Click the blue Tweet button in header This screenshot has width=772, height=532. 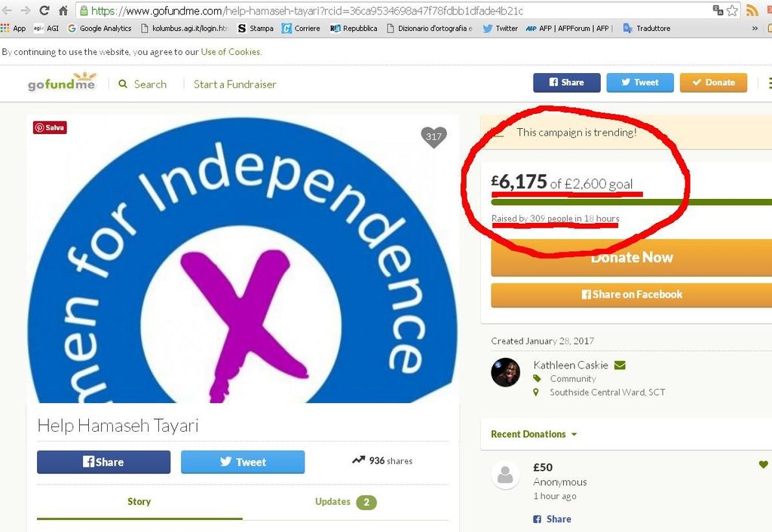click(640, 83)
